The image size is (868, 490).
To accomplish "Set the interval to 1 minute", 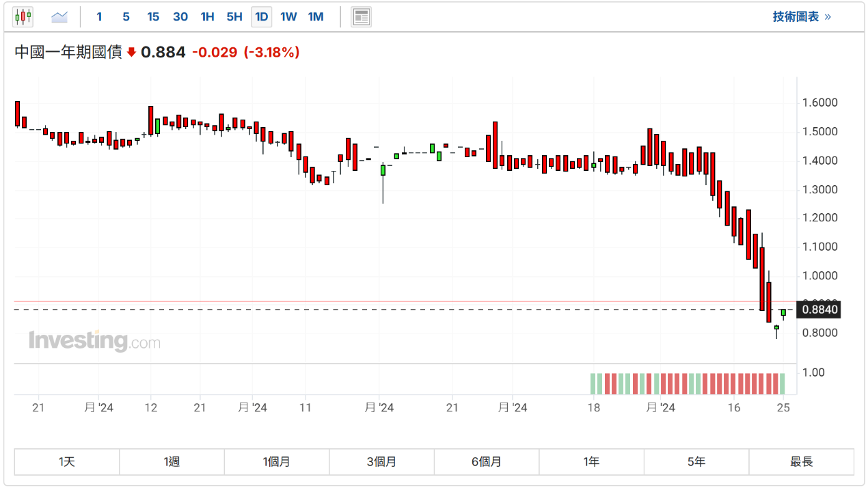I will 99,16.
